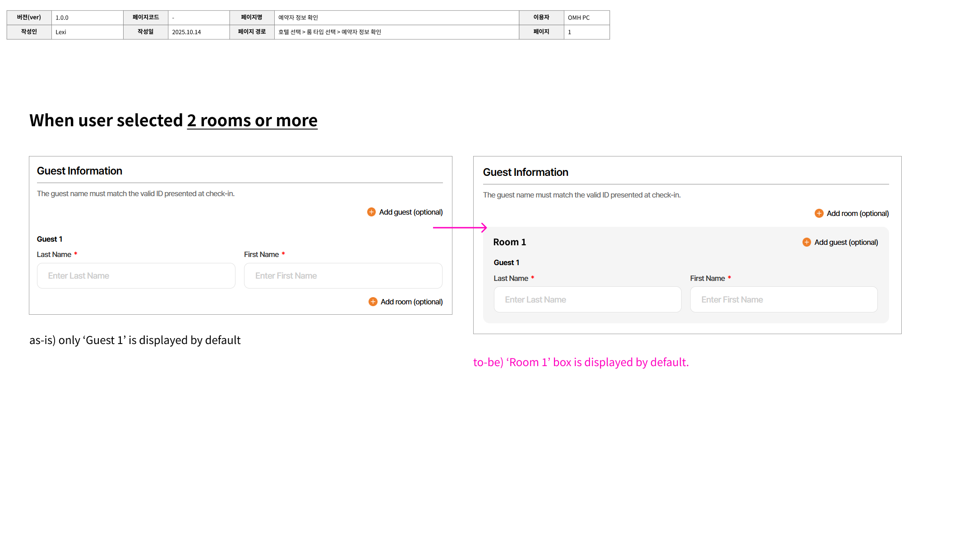This screenshot has height=560, width=973.
Task: Click plus icon beside left panel's Add guest
Action: [x=371, y=212]
